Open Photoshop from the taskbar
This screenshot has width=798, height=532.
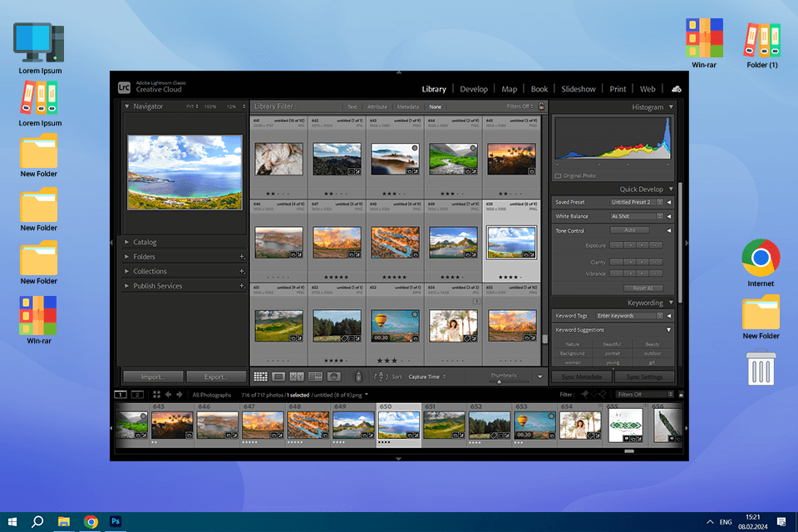coord(116,521)
